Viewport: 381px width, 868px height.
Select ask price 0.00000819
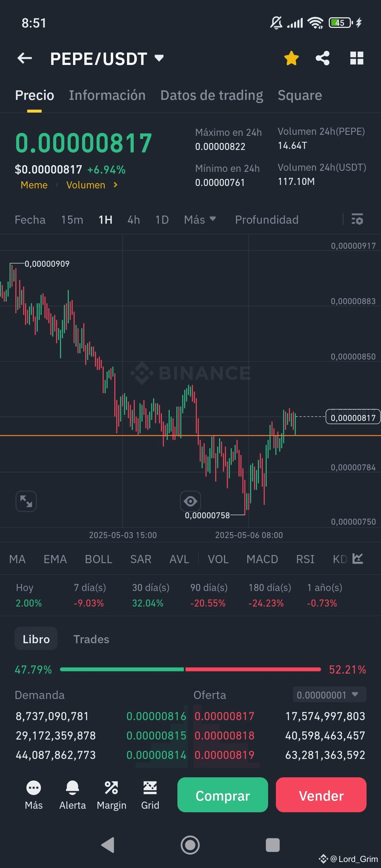tap(224, 755)
